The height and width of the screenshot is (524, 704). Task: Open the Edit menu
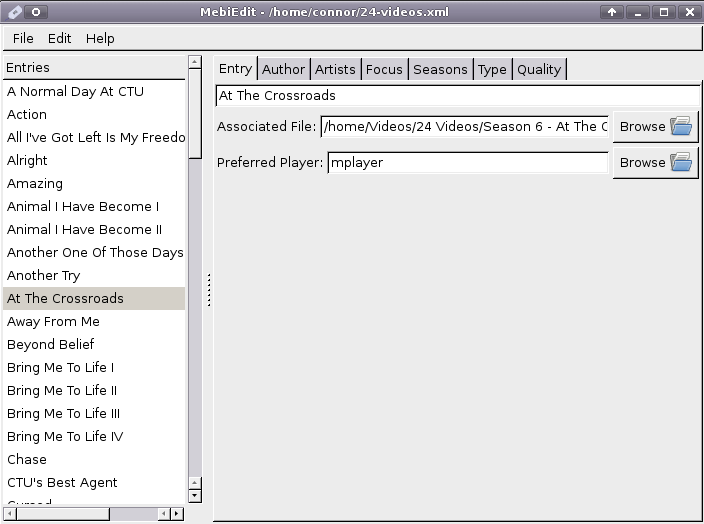coord(60,38)
